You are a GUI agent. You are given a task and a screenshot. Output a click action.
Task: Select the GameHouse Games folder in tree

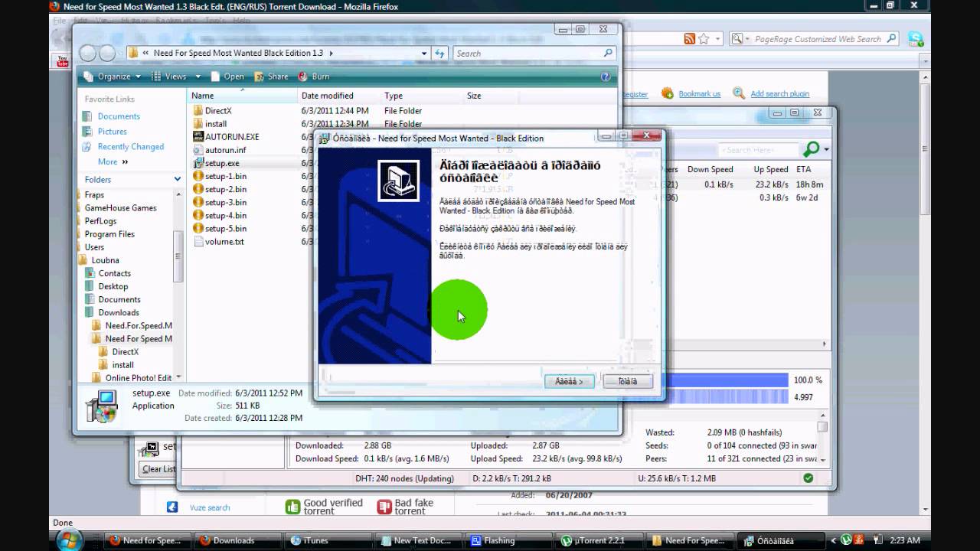coord(120,208)
